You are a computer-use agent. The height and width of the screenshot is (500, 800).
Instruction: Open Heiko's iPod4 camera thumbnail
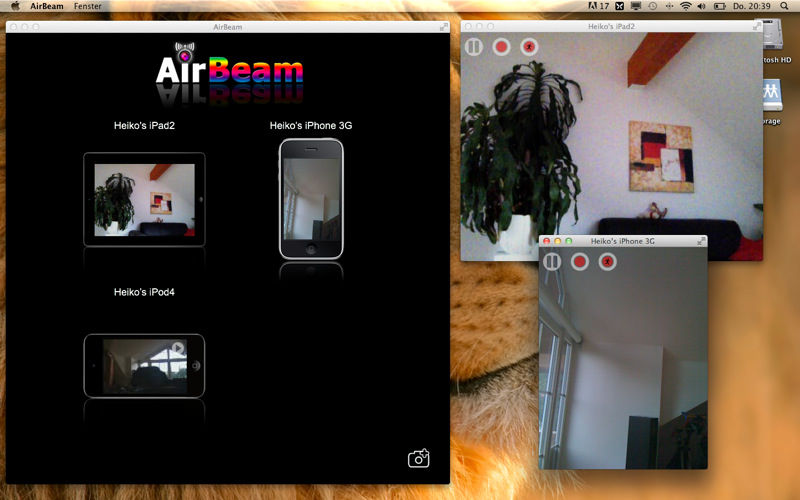tap(144, 366)
